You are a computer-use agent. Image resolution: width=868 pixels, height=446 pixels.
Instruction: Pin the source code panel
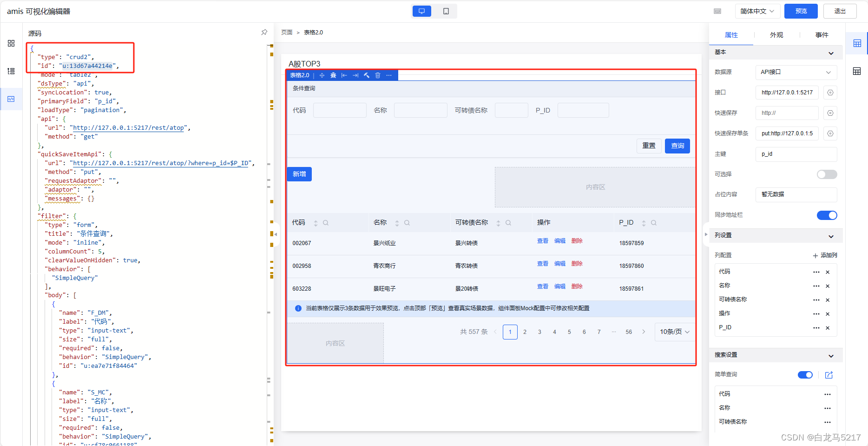coord(264,33)
